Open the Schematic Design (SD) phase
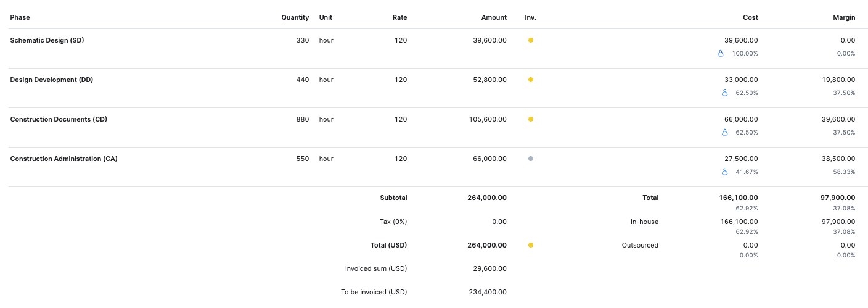 (47, 40)
